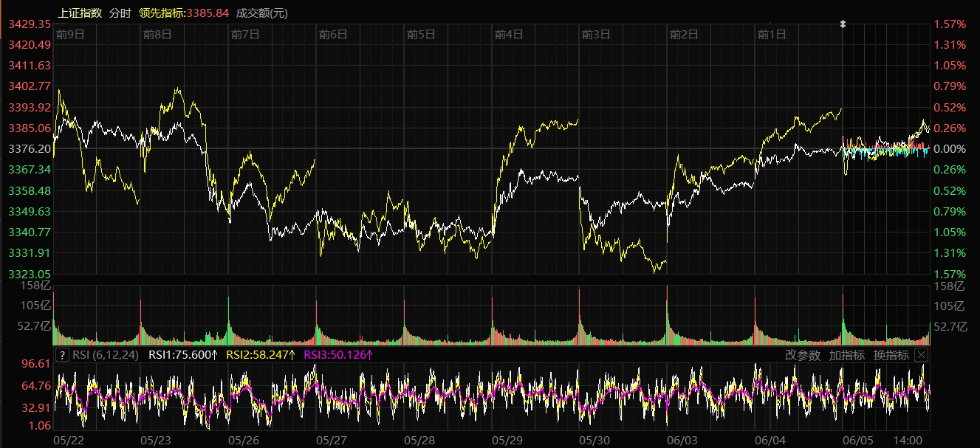Click the 96.61 RSI scale label

(x=37, y=363)
